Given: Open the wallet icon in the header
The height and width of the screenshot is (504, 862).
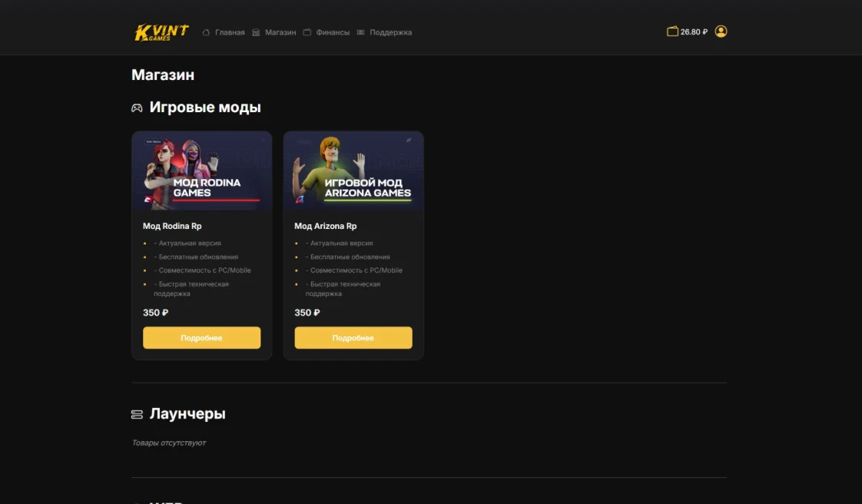Looking at the screenshot, I should pos(672,31).
